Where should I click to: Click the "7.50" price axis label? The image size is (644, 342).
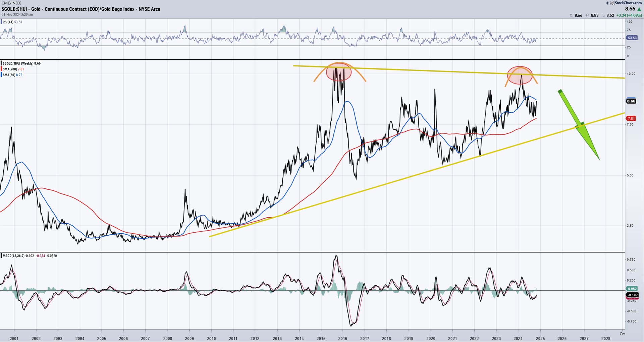point(631,124)
